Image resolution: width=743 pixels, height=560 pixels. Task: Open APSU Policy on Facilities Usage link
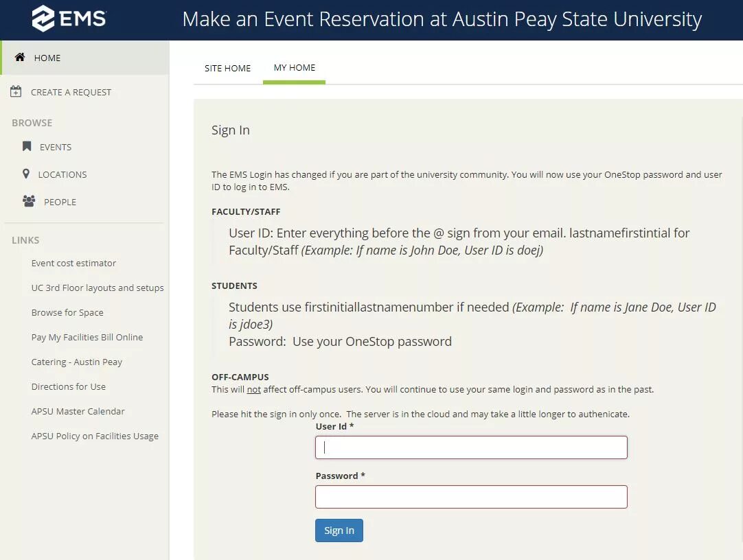click(x=95, y=436)
